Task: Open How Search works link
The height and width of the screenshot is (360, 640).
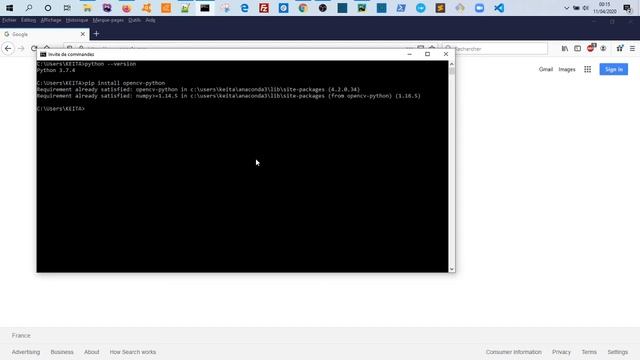Action: [133, 352]
